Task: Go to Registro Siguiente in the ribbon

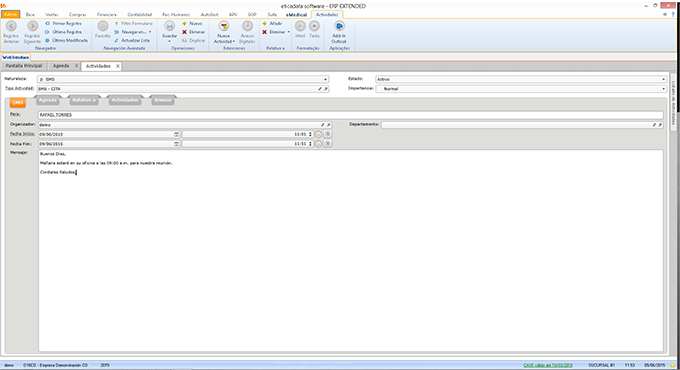Action: pyautogui.click(x=32, y=32)
